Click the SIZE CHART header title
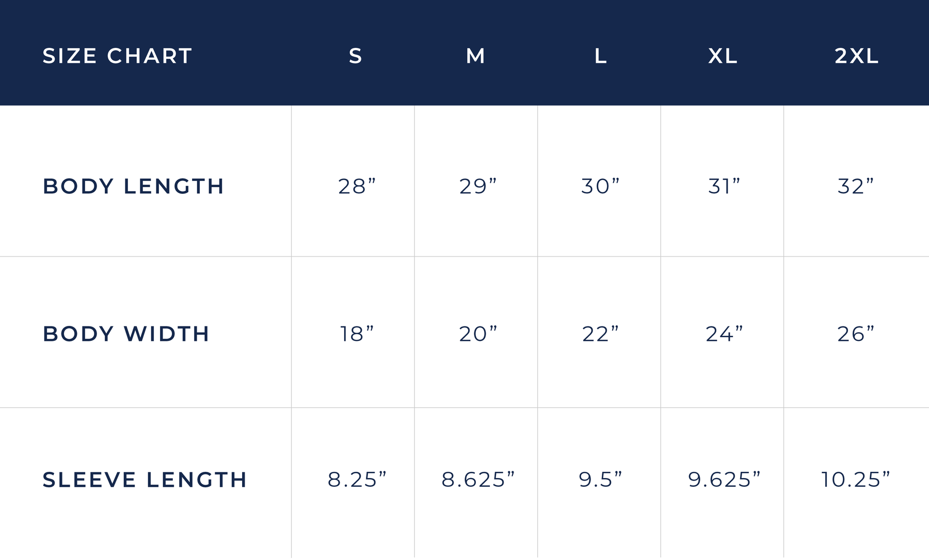Screen dimensions: 929x560 117,56
